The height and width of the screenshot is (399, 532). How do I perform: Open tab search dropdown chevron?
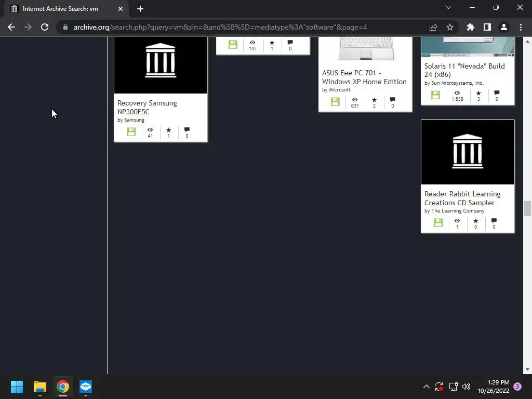448,7
